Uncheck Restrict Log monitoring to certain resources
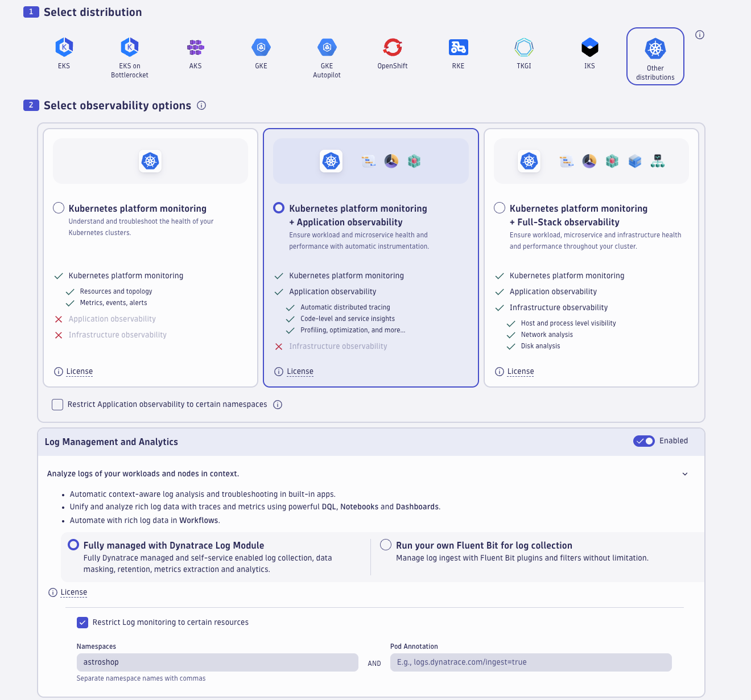Viewport: 751px width, 700px height. 82,623
